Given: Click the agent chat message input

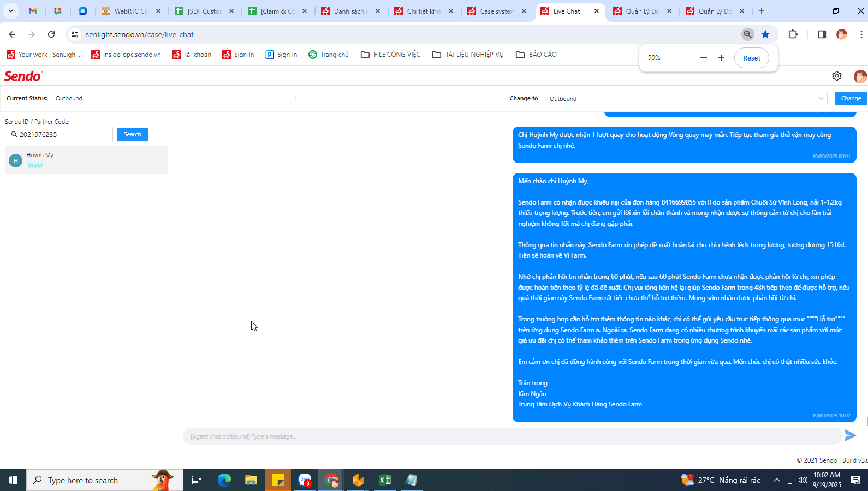Looking at the screenshot, I should pos(512,436).
